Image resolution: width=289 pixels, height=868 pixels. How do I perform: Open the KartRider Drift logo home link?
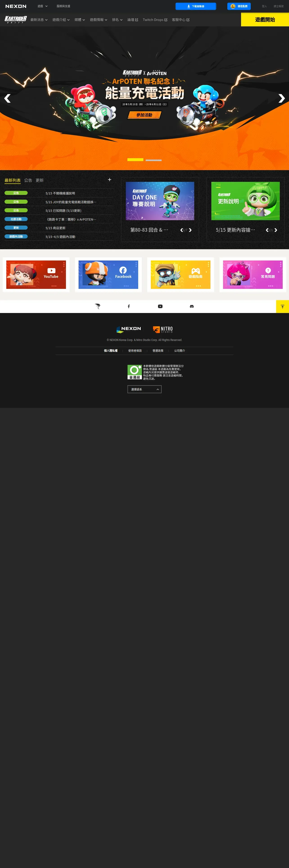tap(16, 20)
